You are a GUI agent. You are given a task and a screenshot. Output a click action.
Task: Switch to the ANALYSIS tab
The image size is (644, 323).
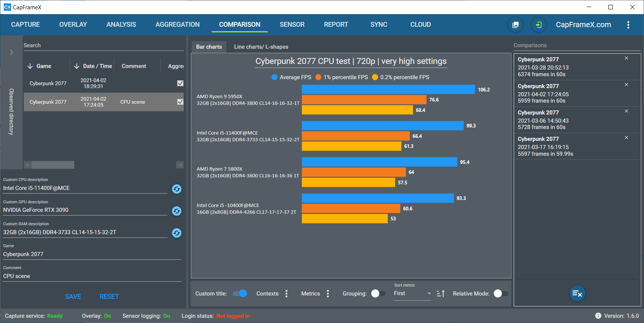(x=121, y=25)
